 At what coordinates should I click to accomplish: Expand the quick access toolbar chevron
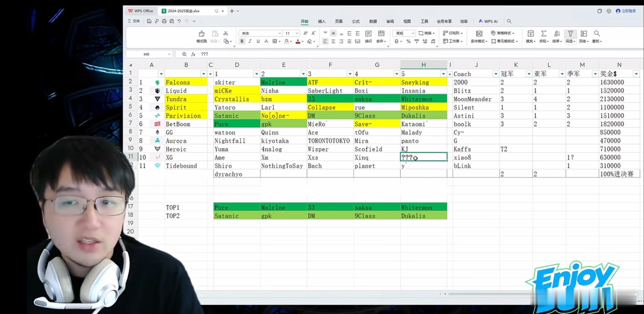pyautogui.click(x=194, y=21)
